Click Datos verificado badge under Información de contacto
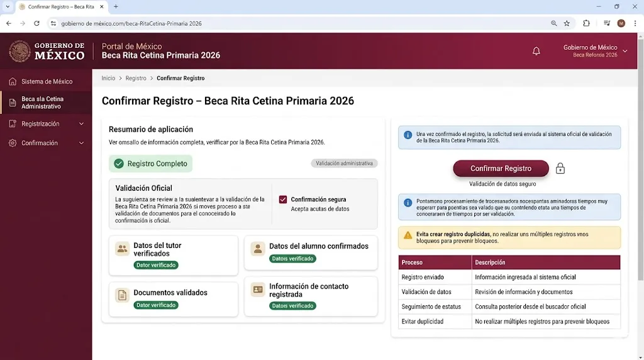 (x=293, y=306)
